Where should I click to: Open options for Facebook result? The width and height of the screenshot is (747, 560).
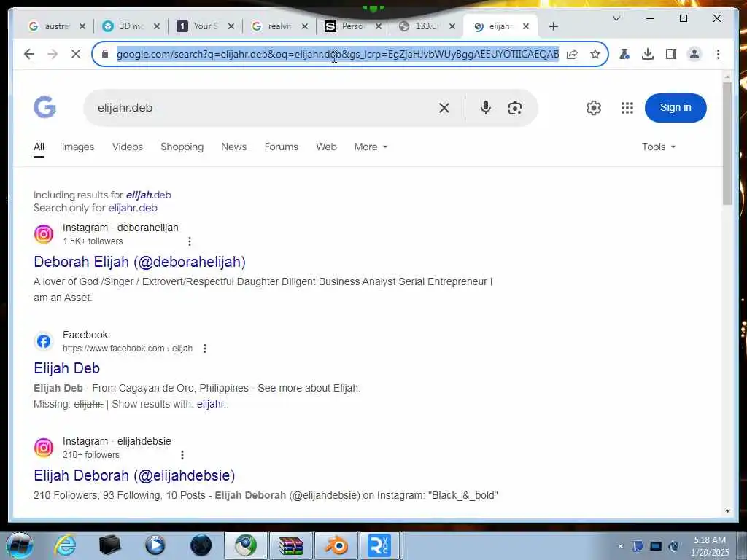coord(205,349)
